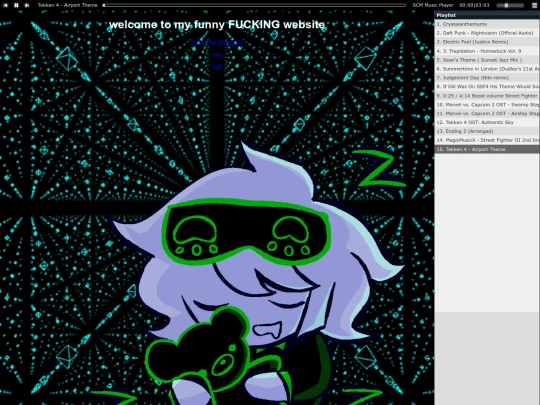This screenshot has height=405, width=540.
Task: Play Judgement Day (Nile remix)
Action: [487, 78]
